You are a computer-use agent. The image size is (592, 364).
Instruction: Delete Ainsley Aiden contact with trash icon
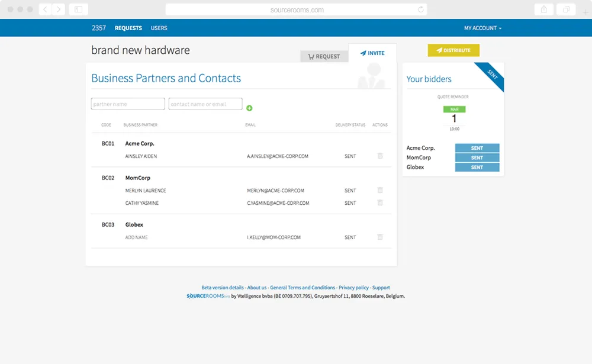tap(380, 156)
